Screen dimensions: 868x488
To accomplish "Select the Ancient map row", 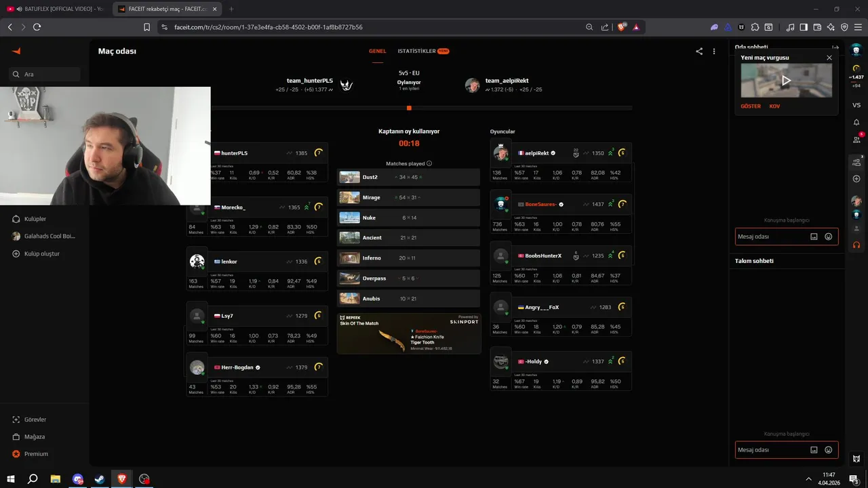I will pos(408,238).
